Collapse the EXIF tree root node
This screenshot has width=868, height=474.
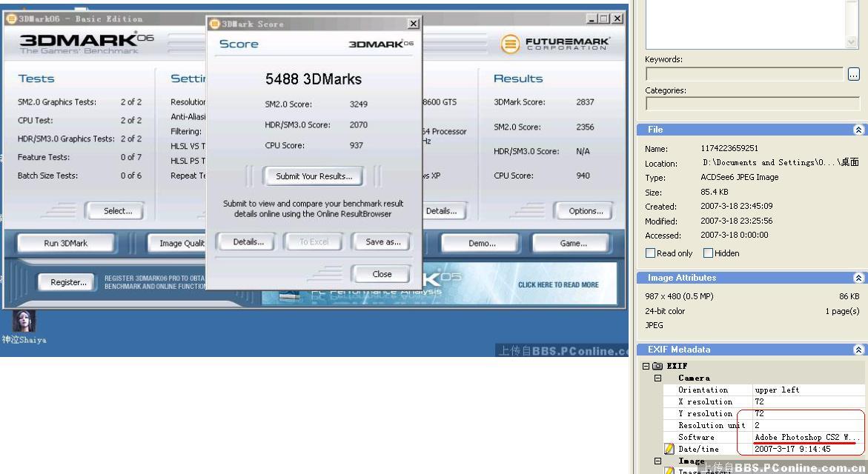(646, 366)
